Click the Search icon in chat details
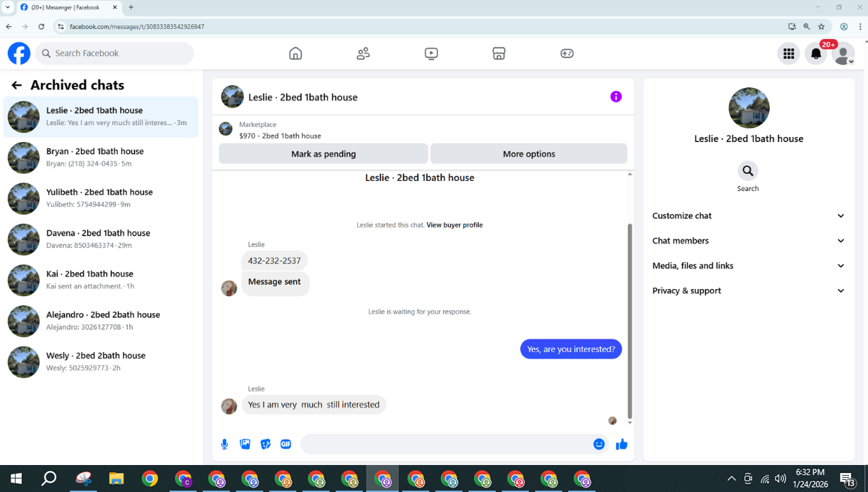The image size is (868, 492). coord(748,171)
